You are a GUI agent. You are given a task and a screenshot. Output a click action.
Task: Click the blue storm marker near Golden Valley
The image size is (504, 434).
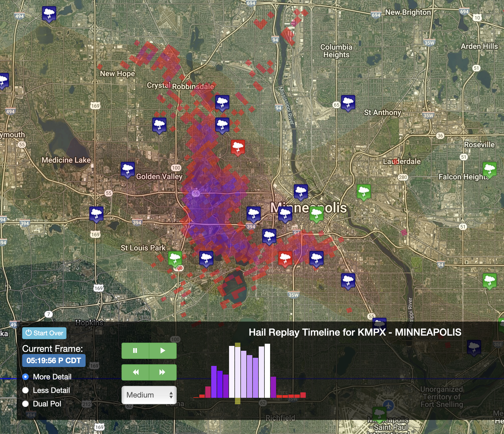pos(127,169)
